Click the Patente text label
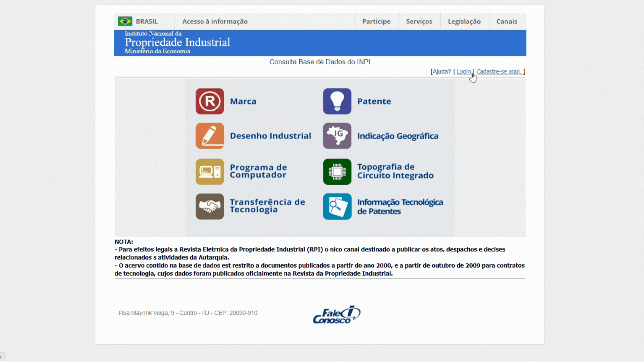This screenshot has height=362, width=644. pos(374,101)
